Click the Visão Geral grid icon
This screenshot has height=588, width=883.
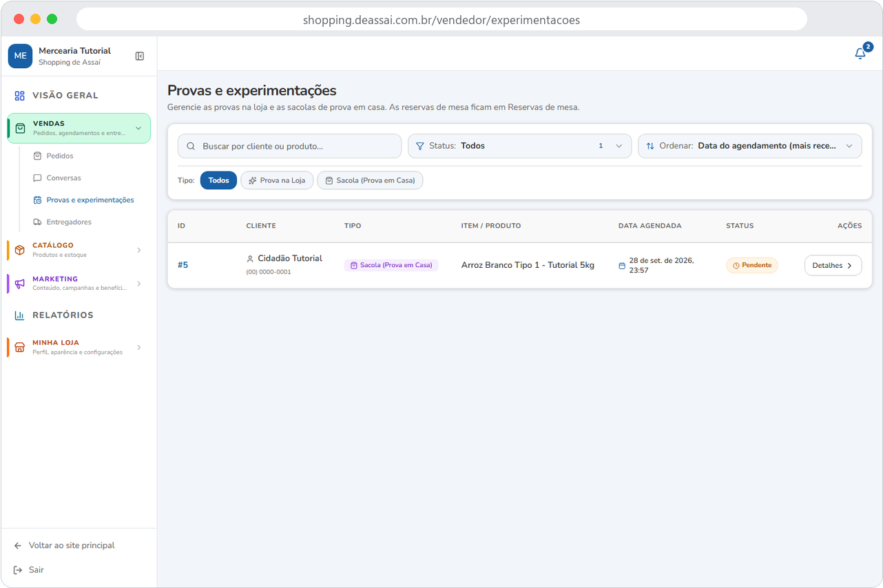click(20, 96)
